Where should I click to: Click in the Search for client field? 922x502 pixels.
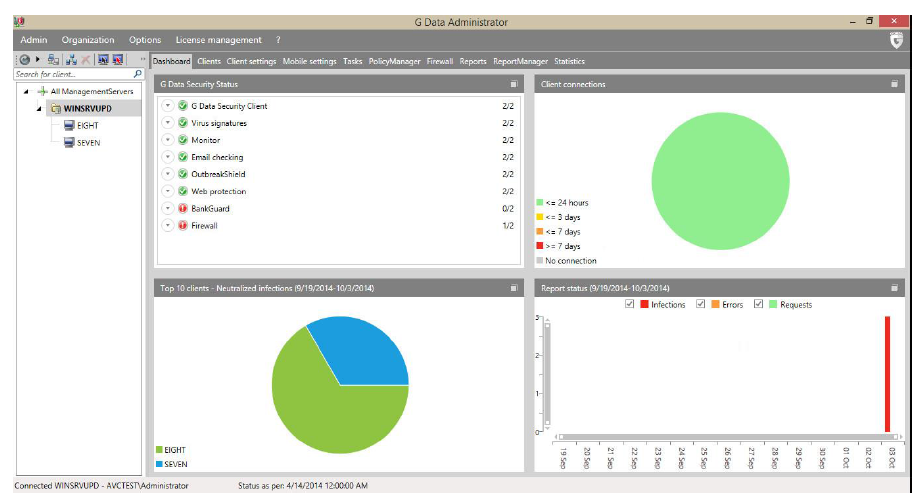click(70, 74)
